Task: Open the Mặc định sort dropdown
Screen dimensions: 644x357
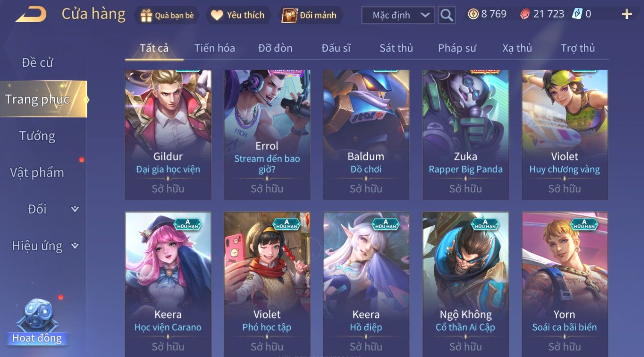Action: coord(398,15)
